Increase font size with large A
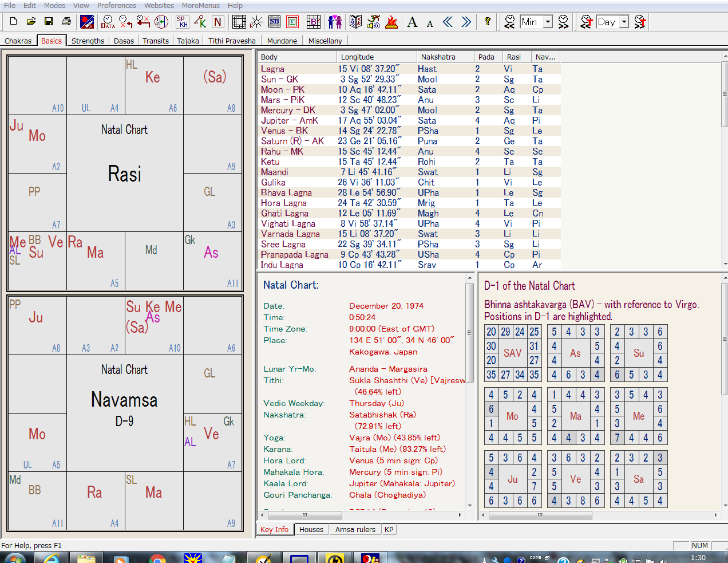Screen dimensions: 728x563 pos(412,22)
